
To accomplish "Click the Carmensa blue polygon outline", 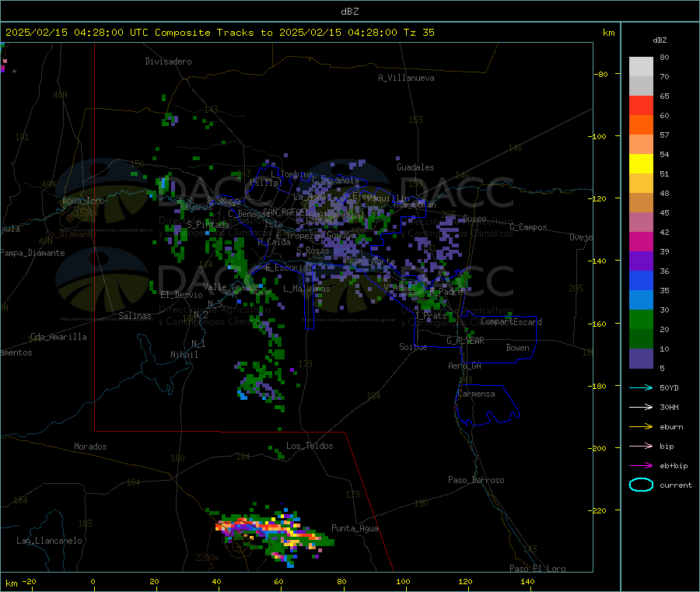I will [x=487, y=405].
